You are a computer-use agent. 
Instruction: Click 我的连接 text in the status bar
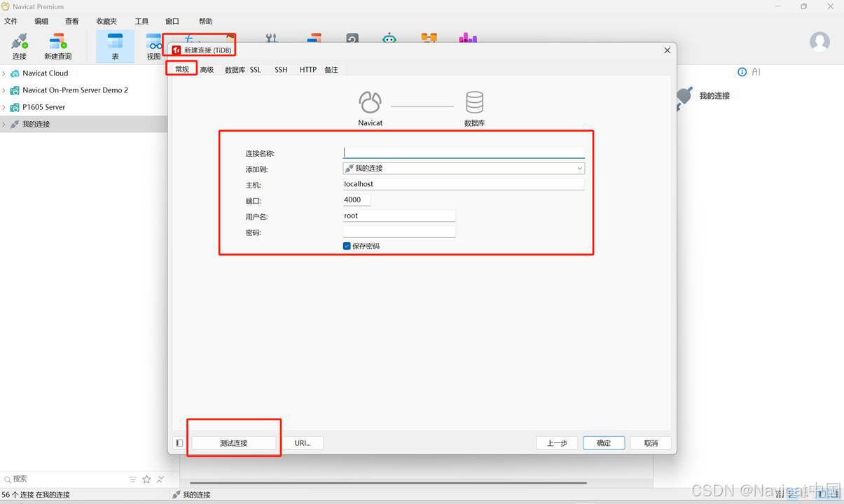point(197,495)
